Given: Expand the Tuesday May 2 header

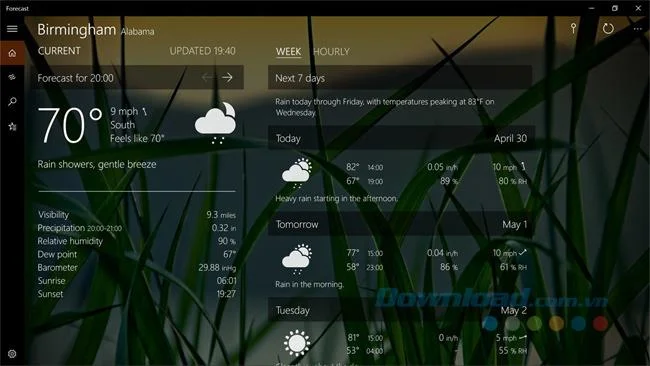Looking at the screenshot, I should pos(401,310).
